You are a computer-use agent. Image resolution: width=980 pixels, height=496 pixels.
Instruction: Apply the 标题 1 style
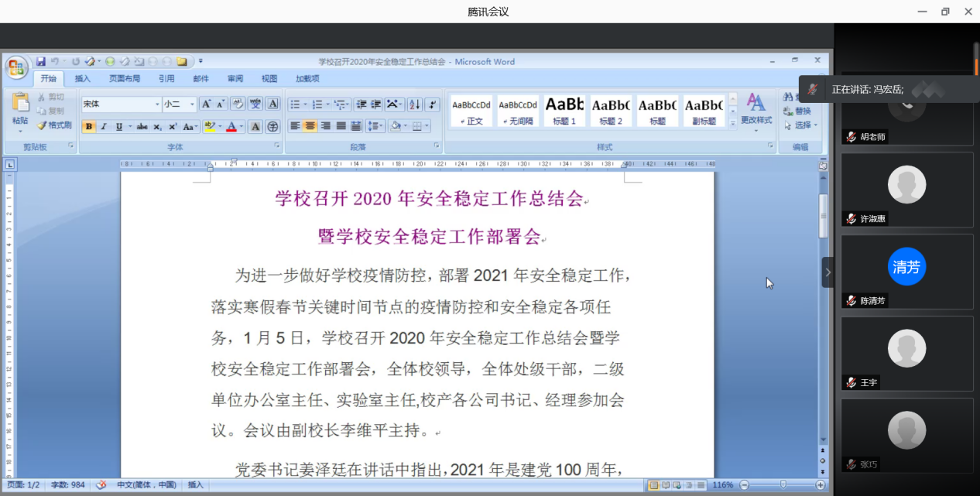564,111
